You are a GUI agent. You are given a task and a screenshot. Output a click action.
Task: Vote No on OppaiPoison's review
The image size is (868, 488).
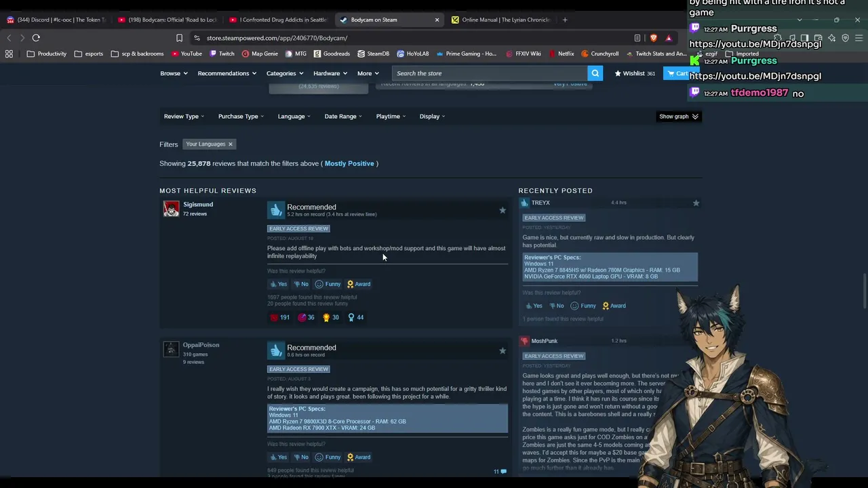point(300,457)
